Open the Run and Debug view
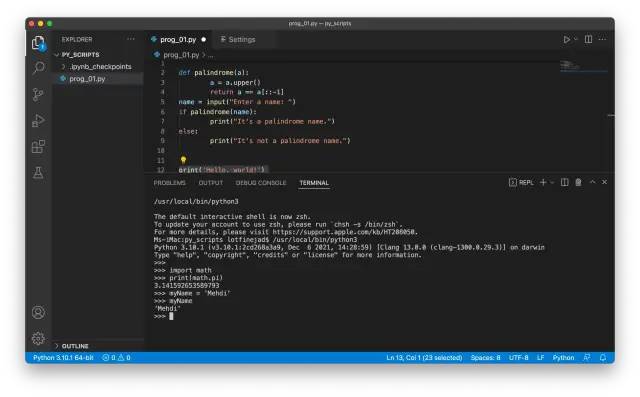This screenshot has width=640, height=397. (x=38, y=120)
